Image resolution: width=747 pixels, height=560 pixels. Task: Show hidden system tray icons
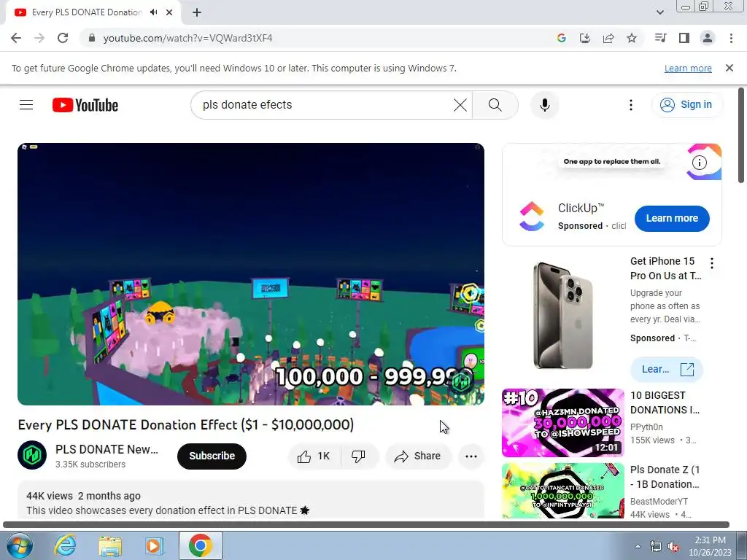(x=638, y=546)
